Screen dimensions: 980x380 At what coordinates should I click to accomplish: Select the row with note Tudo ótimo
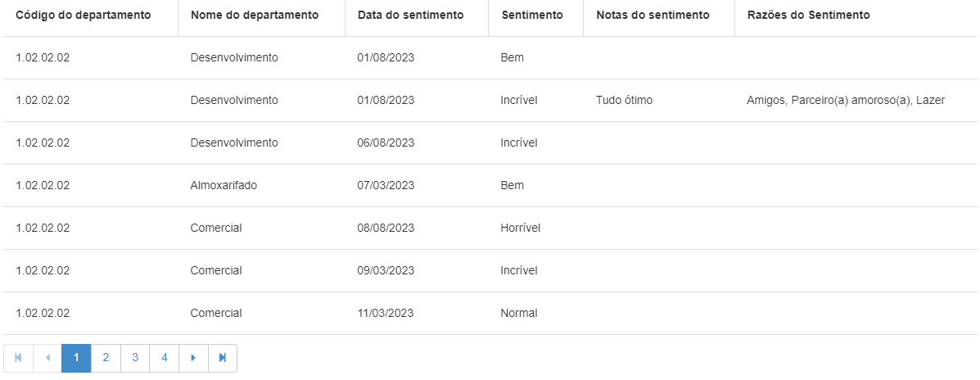point(624,101)
